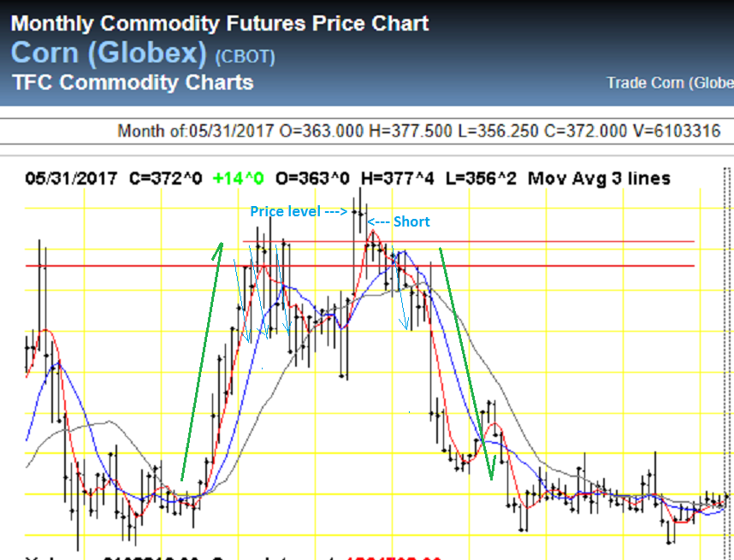This screenshot has height=560, width=734.
Task: Click the '(CBOT)' exchange label
Action: pos(245,57)
